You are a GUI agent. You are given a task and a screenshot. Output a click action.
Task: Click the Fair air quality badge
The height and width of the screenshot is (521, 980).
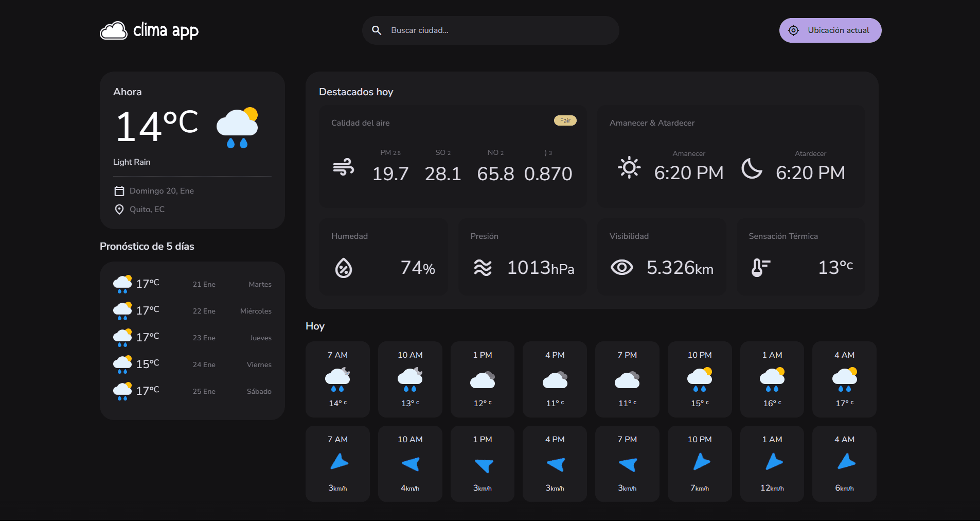[565, 120]
